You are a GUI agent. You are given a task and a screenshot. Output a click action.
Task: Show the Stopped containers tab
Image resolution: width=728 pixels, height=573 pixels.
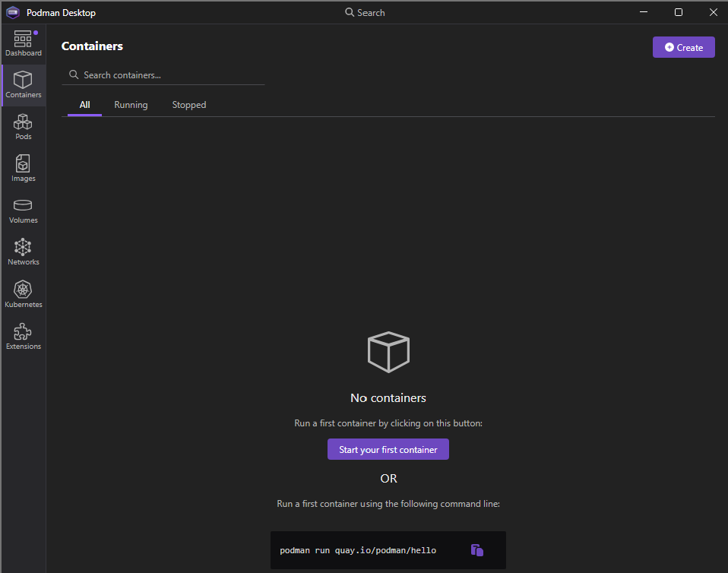pos(188,105)
